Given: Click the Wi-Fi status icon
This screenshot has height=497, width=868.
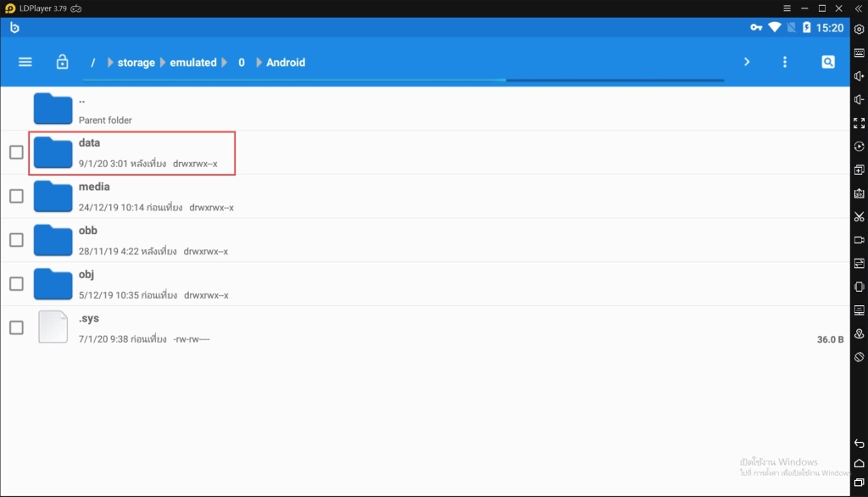Looking at the screenshot, I should [x=775, y=27].
